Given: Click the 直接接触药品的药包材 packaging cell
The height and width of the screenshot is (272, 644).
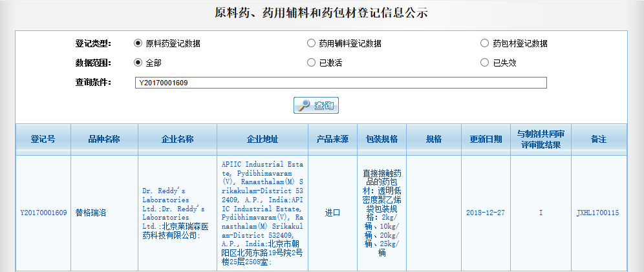Looking at the screenshot, I should 382,213.
